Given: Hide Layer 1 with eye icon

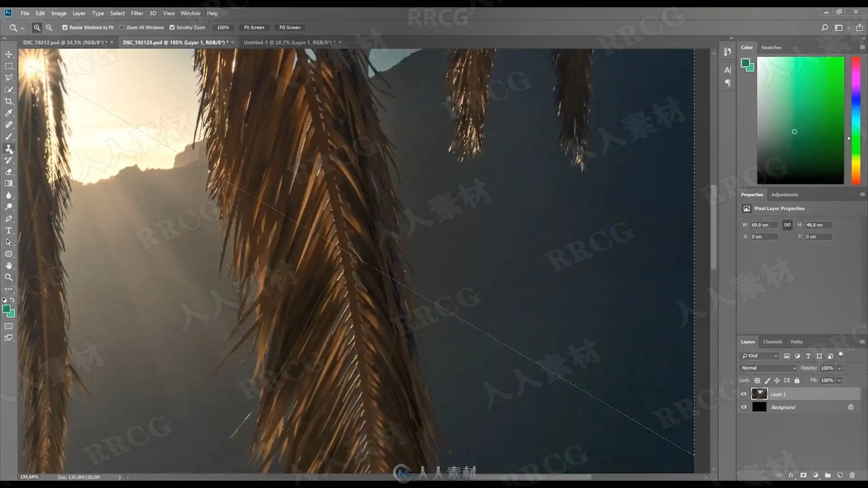Looking at the screenshot, I should pos(744,394).
